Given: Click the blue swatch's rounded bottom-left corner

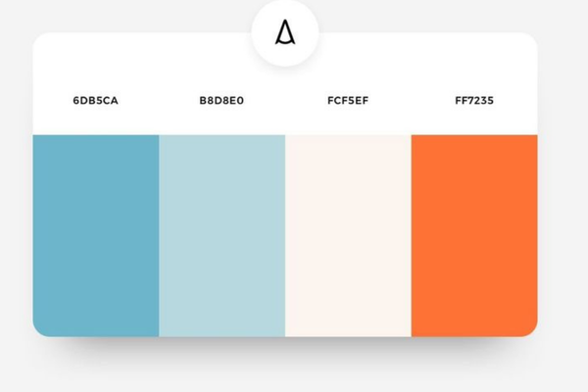Looking at the screenshot, I should point(41,327).
